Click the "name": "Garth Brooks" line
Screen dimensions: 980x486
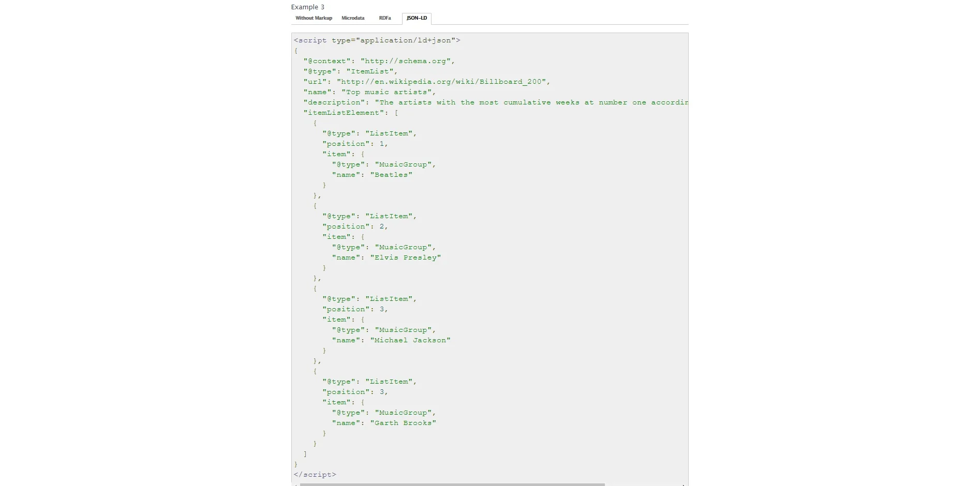[384, 423]
